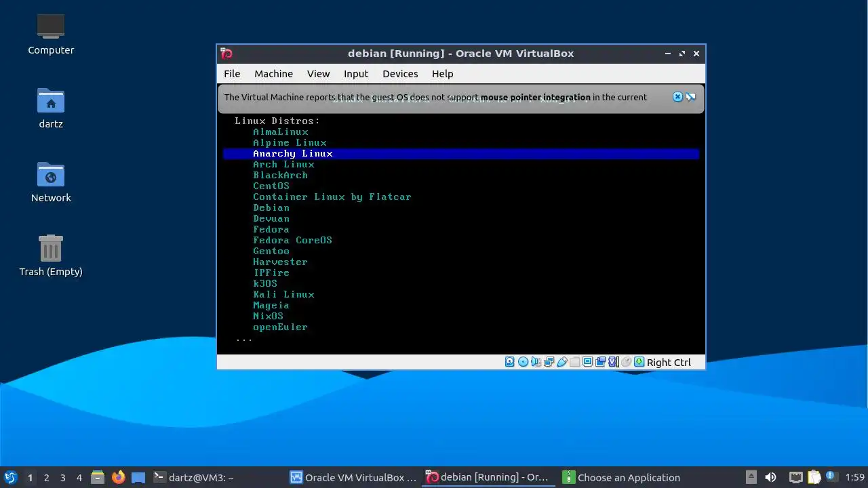Click the shared folders indicator icon

[574, 362]
